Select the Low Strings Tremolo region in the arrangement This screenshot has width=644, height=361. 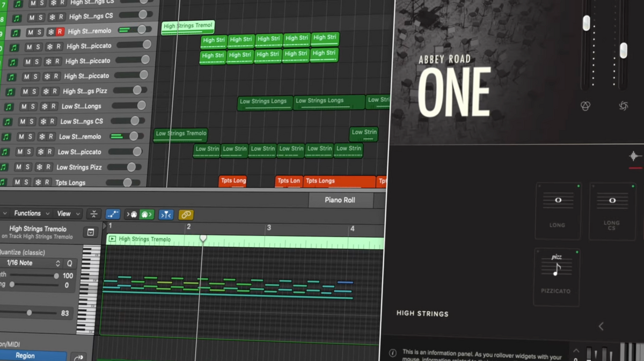pyautogui.click(x=180, y=134)
